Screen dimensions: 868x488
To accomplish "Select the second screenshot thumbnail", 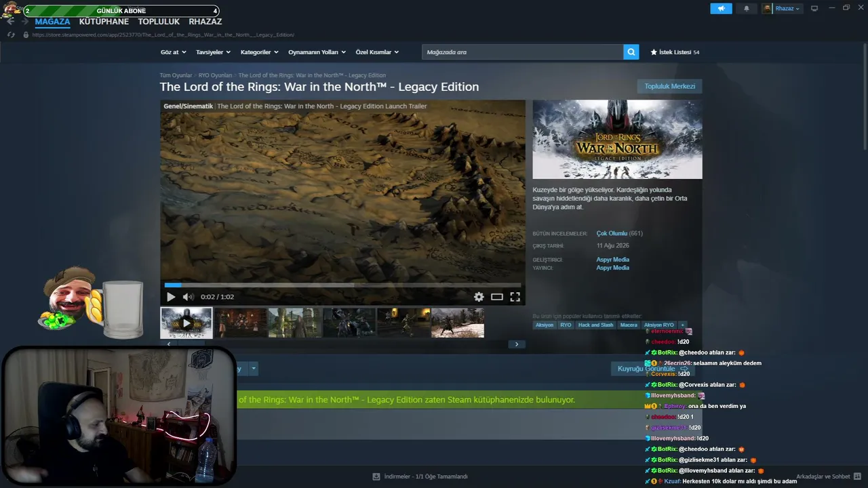I will (241, 323).
